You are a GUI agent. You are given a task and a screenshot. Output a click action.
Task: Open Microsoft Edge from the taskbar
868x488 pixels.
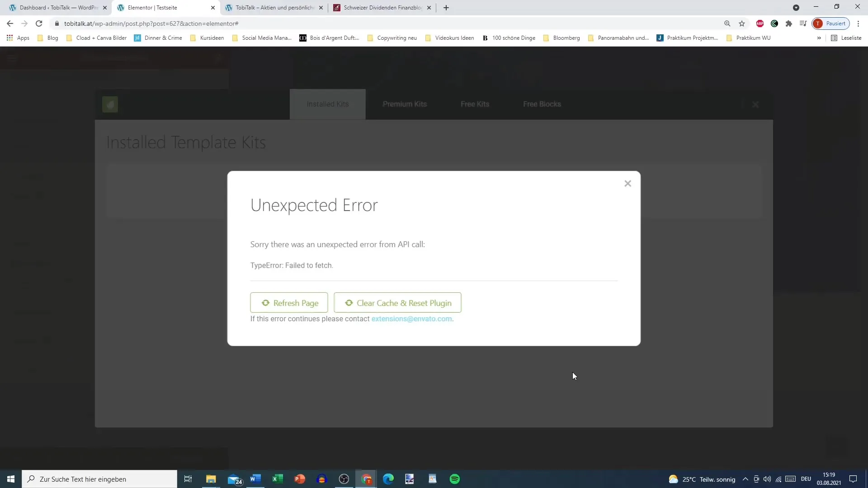(388, 479)
